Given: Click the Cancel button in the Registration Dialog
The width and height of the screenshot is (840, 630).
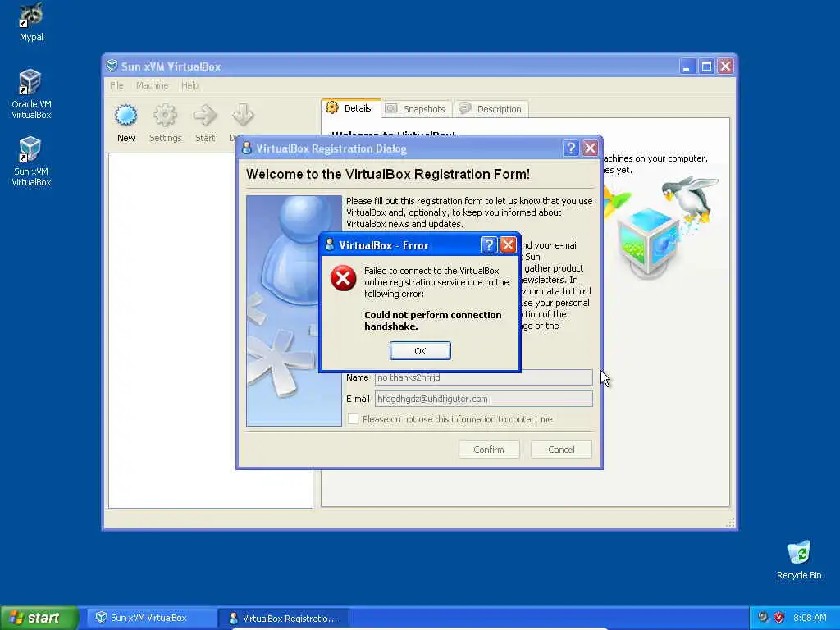Looking at the screenshot, I should [561, 450].
